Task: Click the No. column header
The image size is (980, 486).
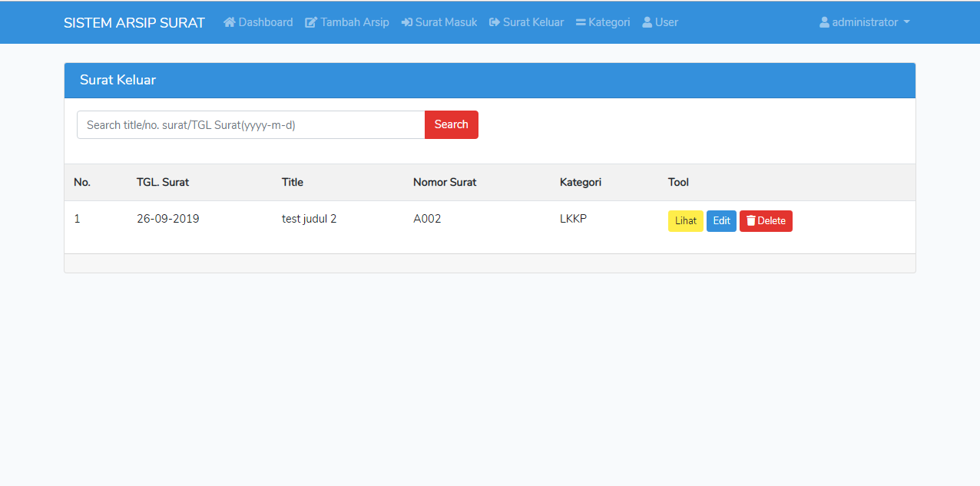Action: pos(82,182)
